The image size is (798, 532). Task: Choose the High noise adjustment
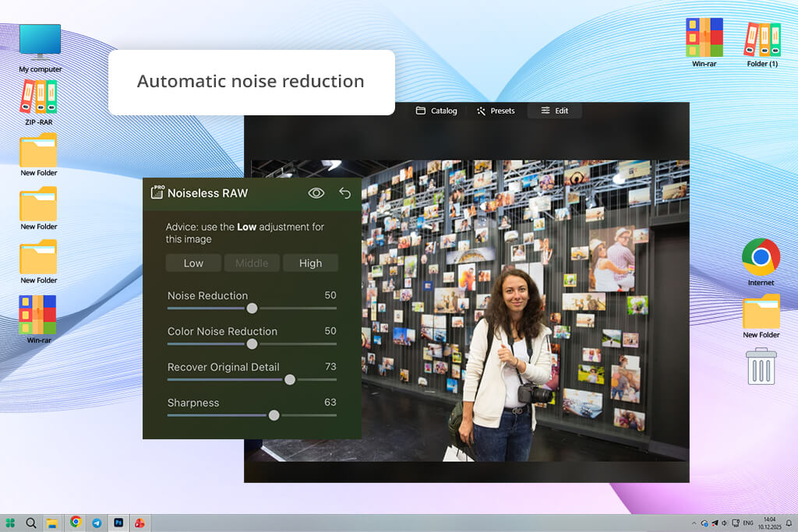(x=310, y=263)
